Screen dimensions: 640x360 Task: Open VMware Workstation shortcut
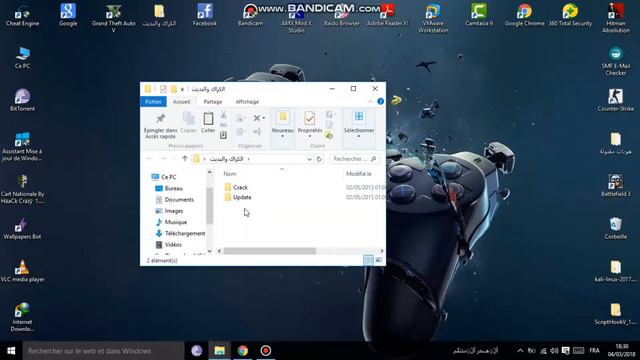(x=433, y=18)
